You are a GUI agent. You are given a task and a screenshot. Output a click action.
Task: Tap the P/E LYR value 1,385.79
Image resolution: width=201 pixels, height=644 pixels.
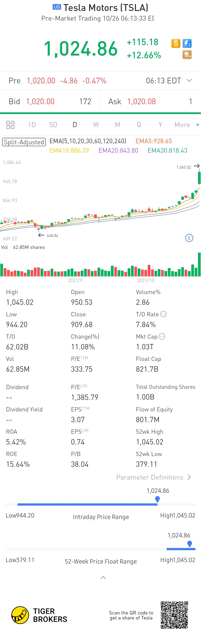click(x=85, y=397)
